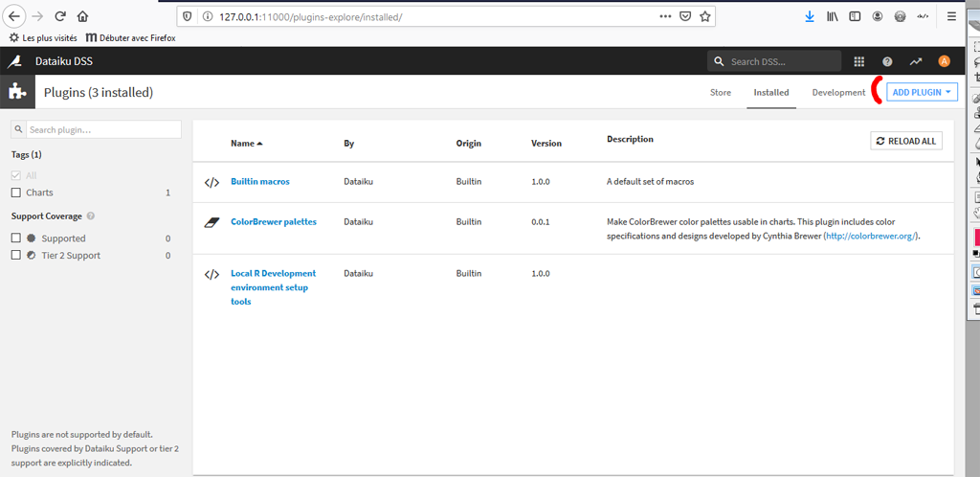
Task: Toggle the Firefox sidebar icon
Action: 855,17
